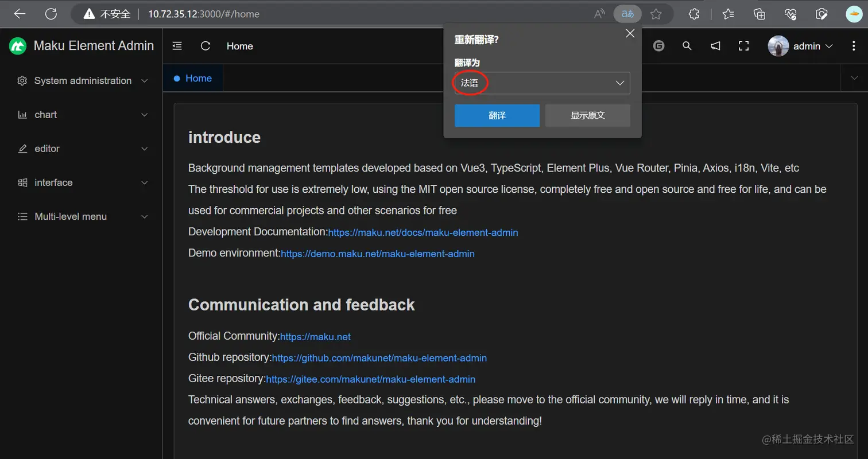Viewport: 868px width, 459px height.
Task: Click the blue 翻译 translate button
Action: (x=497, y=115)
